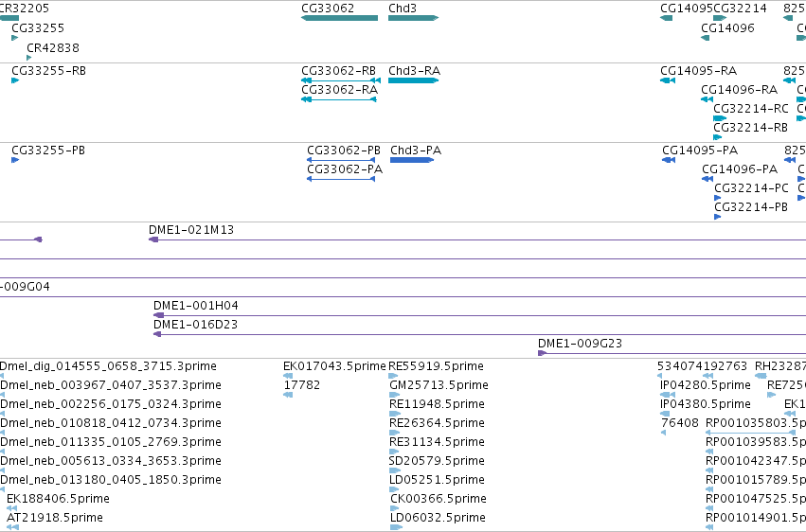Click the CG32214-PB protein label
Viewport: 806px width, 532px height.
[751, 207]
